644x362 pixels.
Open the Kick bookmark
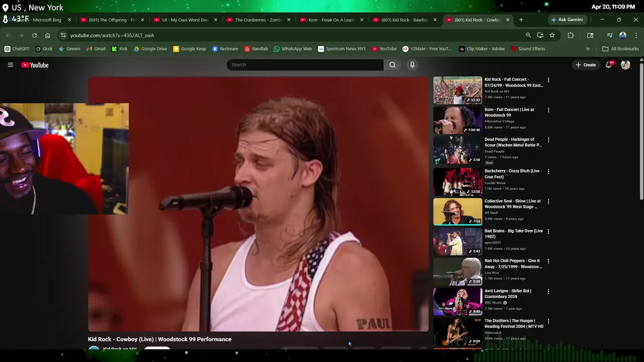coord(119,49)
